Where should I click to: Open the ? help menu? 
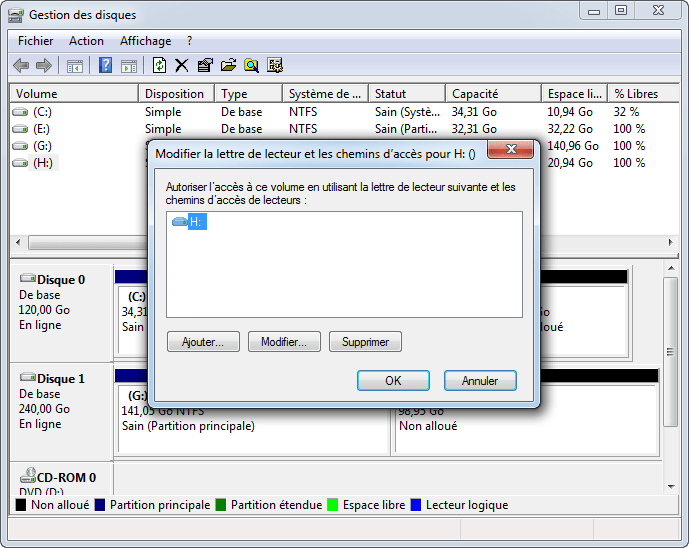[x=189, y=41]
